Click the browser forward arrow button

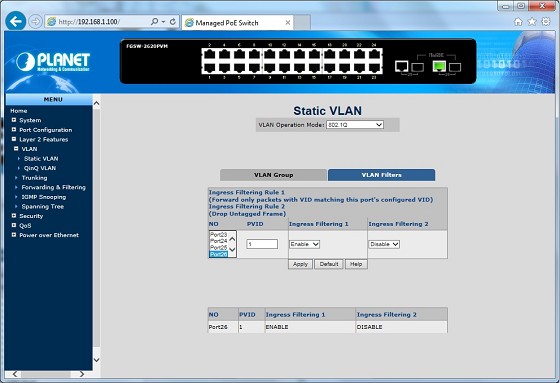[x=35, y=22]
